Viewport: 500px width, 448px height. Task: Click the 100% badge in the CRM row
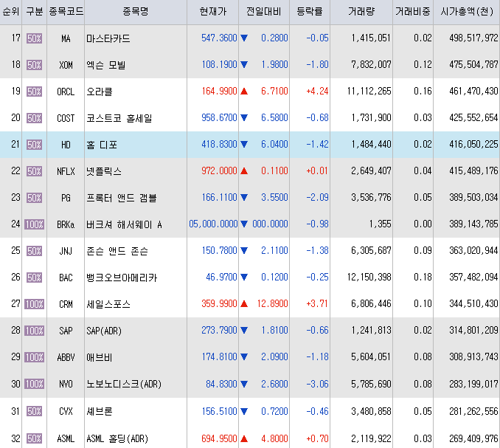(35, 304)
